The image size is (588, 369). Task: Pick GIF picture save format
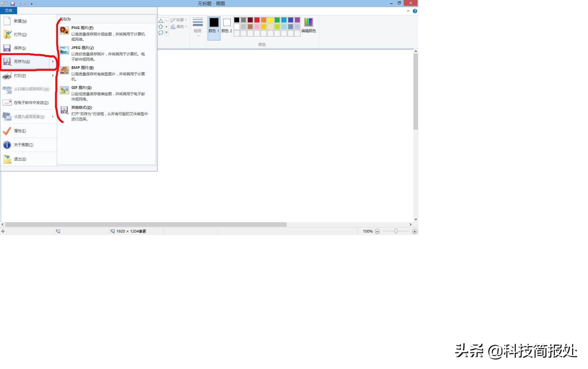(81, 88)
